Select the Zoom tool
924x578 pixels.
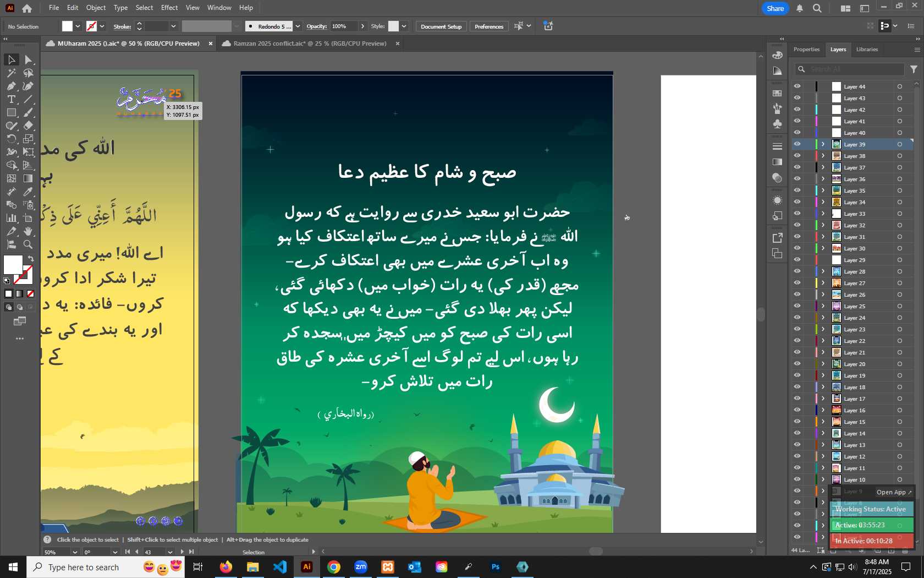[x=29, y=244]
